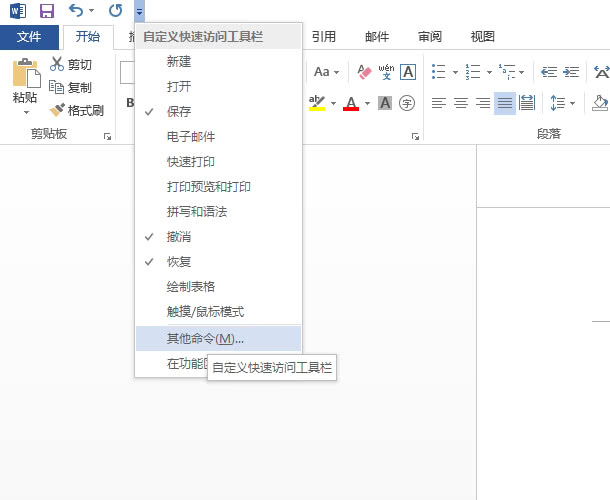Select 打开 in the customize menu

click(x=218, y=87)
